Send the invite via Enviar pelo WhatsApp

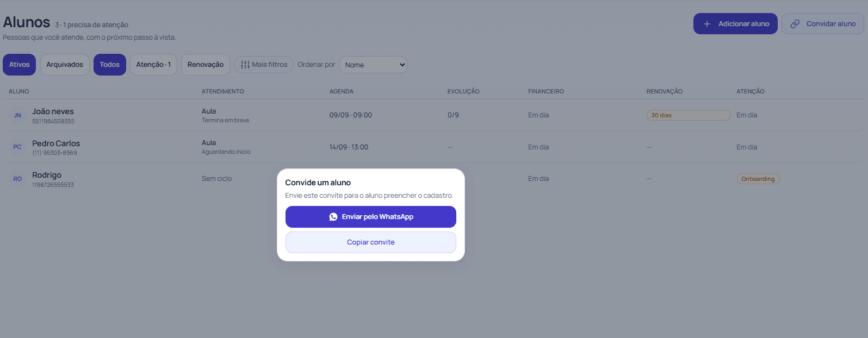point(371,217)
